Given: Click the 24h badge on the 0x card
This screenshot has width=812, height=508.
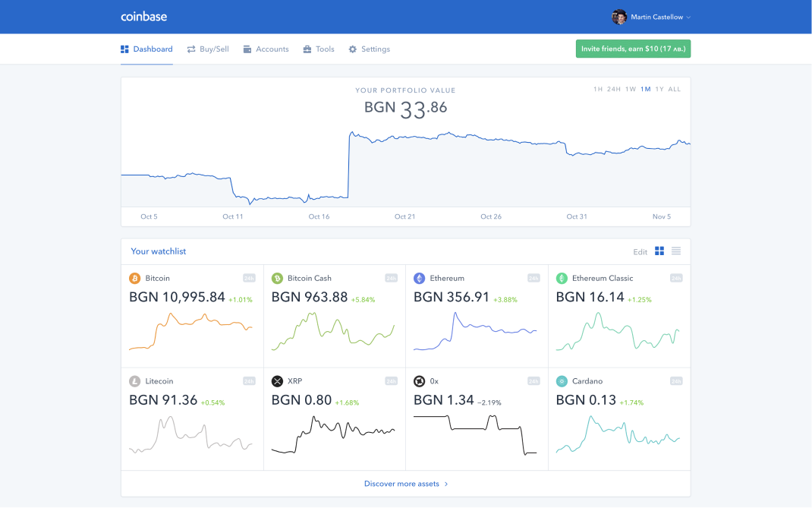Looking at the screenshot, I should point(533,381).
